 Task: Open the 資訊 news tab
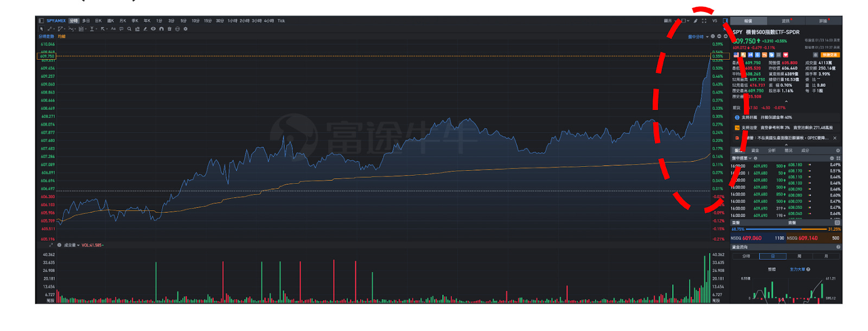click(x=786, y=21)
